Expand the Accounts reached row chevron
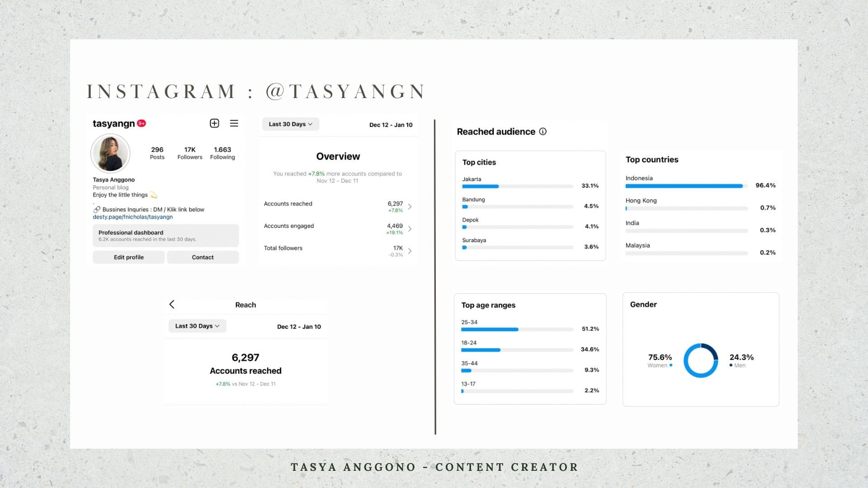868x488 pixels. click(x=410, y=206)
